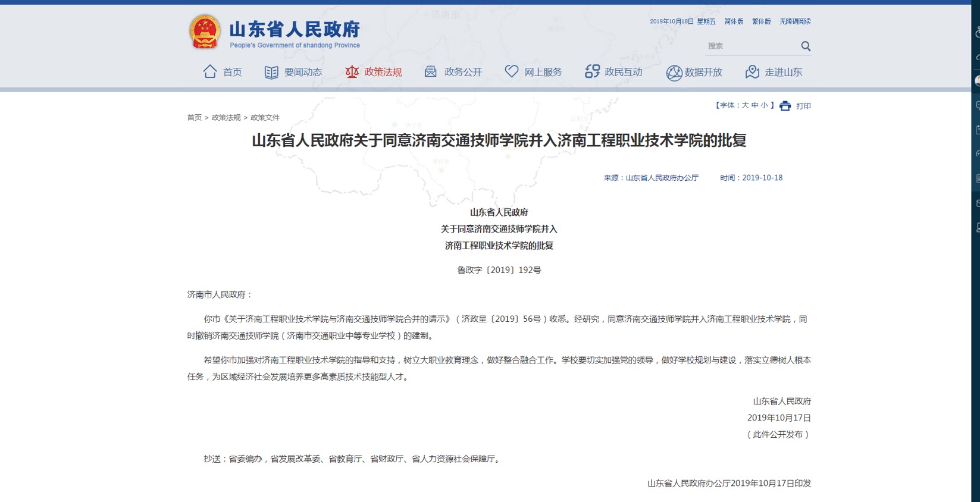The height and width of the screenshot is (502, 980).
Task: Click the book icon beside 要闻动态
Action: click(x=271, y=72)
